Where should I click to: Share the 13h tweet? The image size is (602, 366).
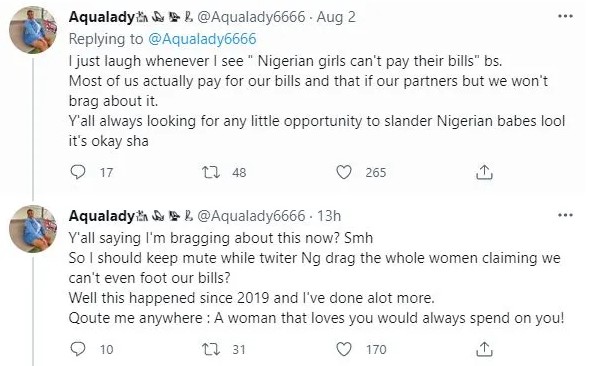tap(484, 349)
